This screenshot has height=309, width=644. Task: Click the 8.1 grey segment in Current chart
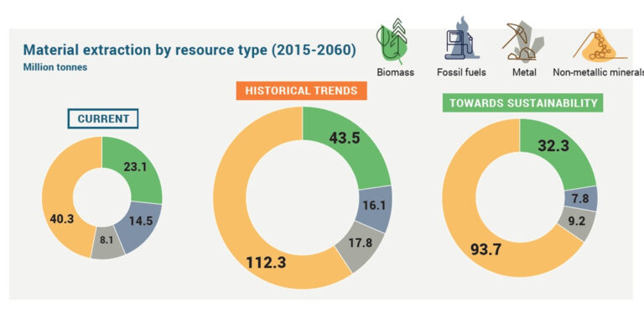pyautogui.click(x=106, y=240)
